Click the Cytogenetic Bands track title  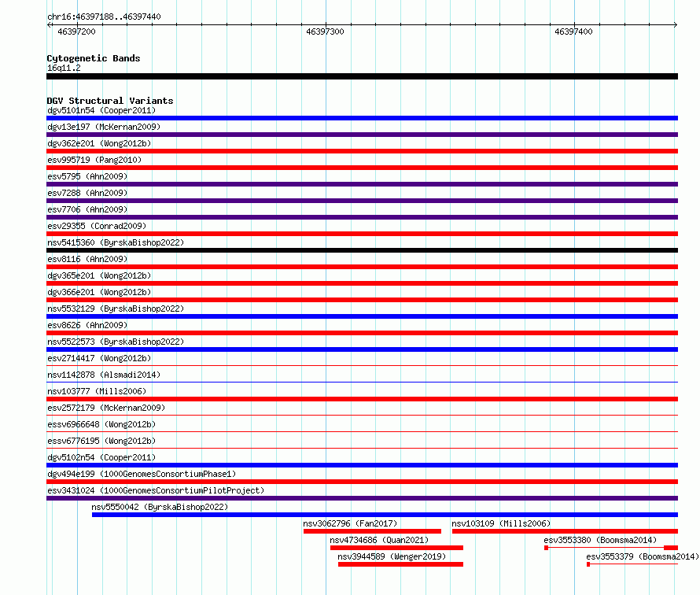(94, 58)
